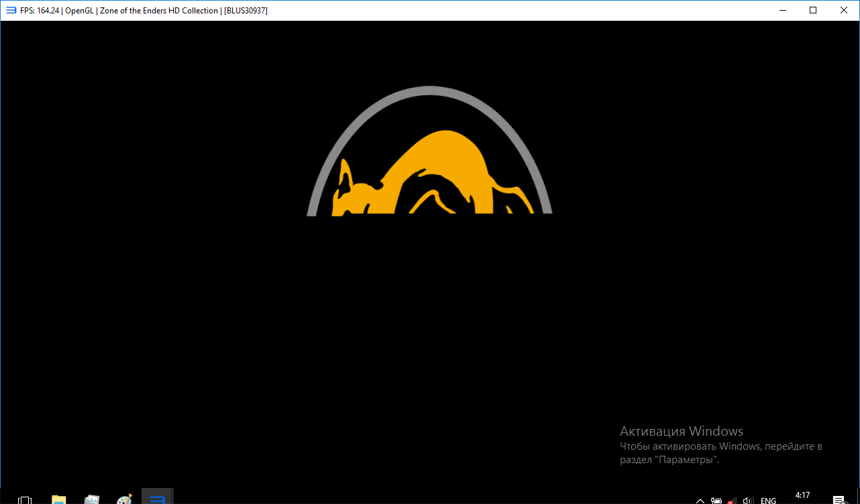Click the RPCS3 logo in the title bar
Viewport: 860px width, 504px height.
(11, 11)
